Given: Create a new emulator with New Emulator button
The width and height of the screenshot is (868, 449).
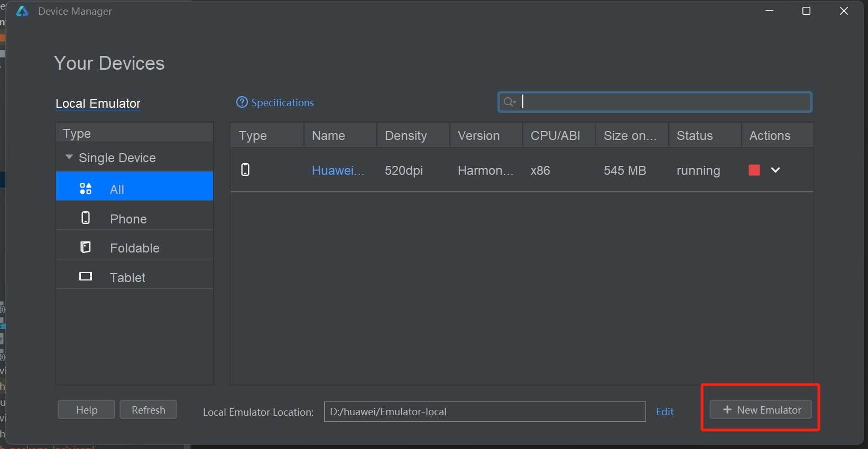Looking at the screenshot, I should coord(761,410).
